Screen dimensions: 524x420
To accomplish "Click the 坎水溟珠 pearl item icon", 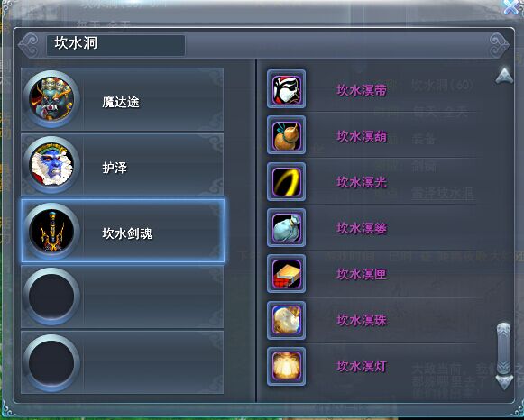I will pos(287,320).
